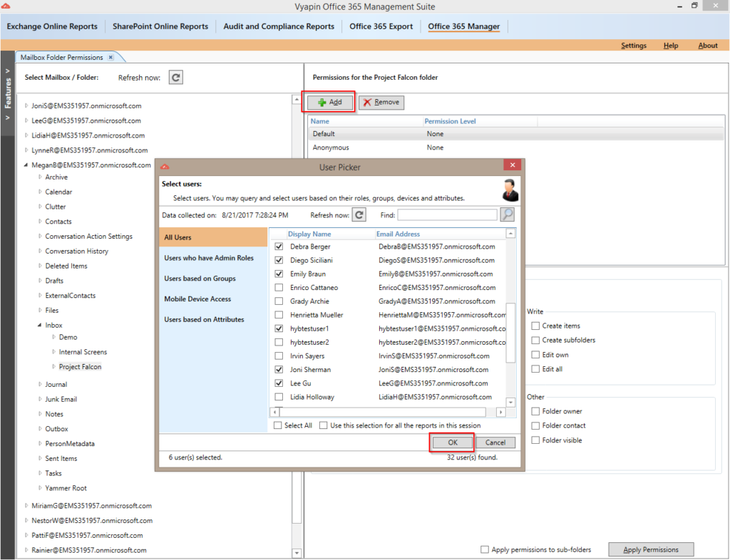Image resolution: width=730 pixels, height=560 pixels.
Task: Open the About menu
Action: pyautogui.click(x=708, y=45)
